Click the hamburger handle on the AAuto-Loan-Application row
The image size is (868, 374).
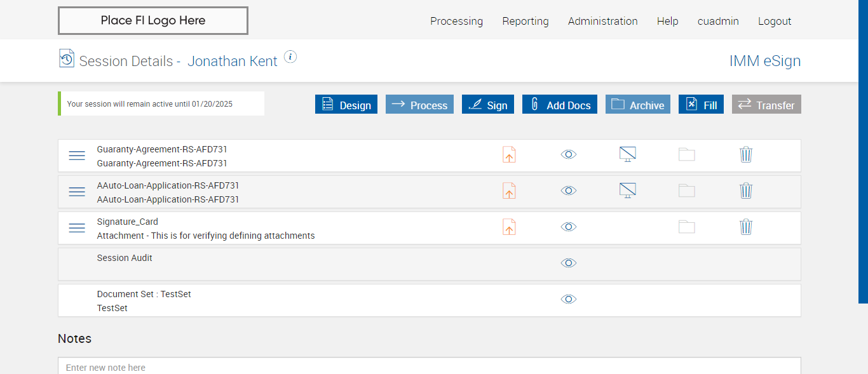point(77,192)
